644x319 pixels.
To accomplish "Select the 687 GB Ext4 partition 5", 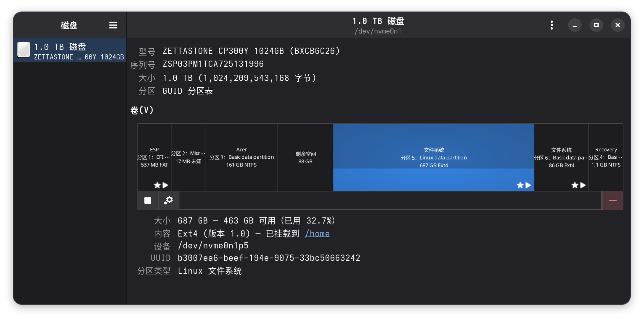I will [433, 147].
